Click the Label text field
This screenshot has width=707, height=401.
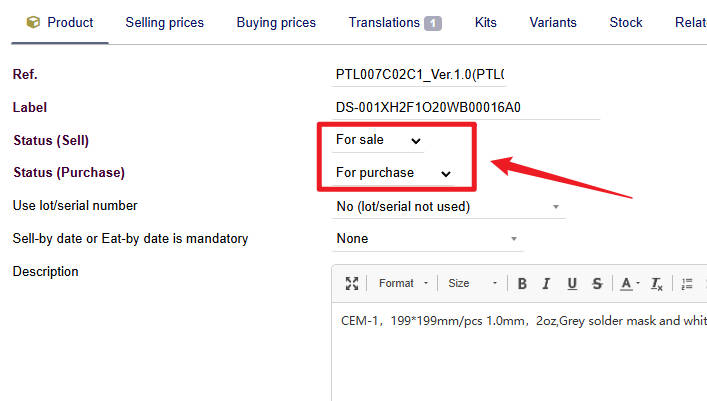coord(466,108)
